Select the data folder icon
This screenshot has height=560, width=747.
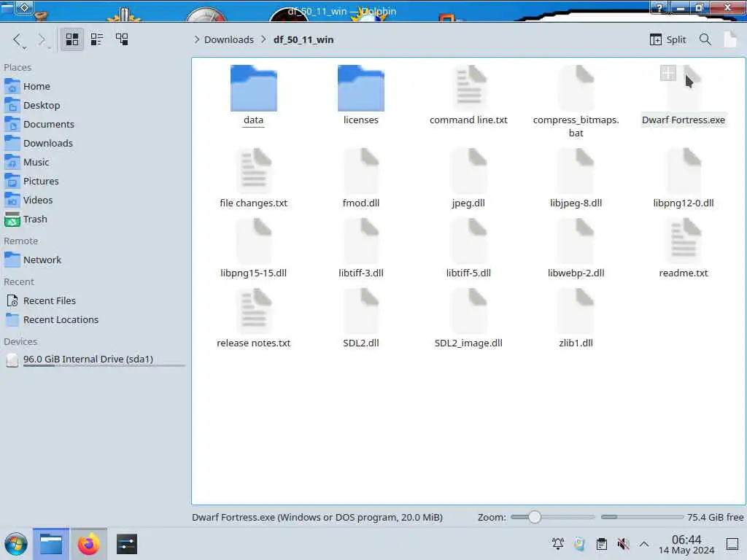pyautogui.click(x=253, y=88)
